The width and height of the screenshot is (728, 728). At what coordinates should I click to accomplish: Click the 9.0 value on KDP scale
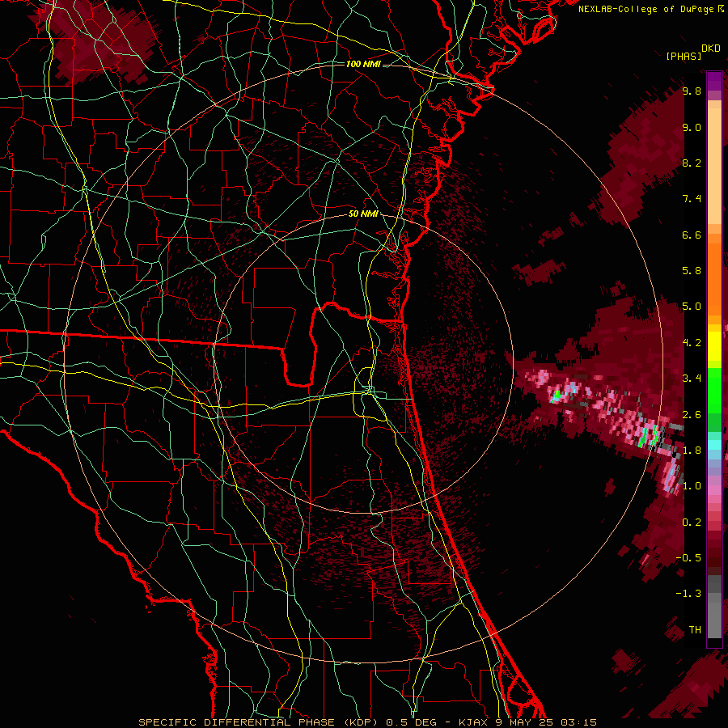coord(692,127)
